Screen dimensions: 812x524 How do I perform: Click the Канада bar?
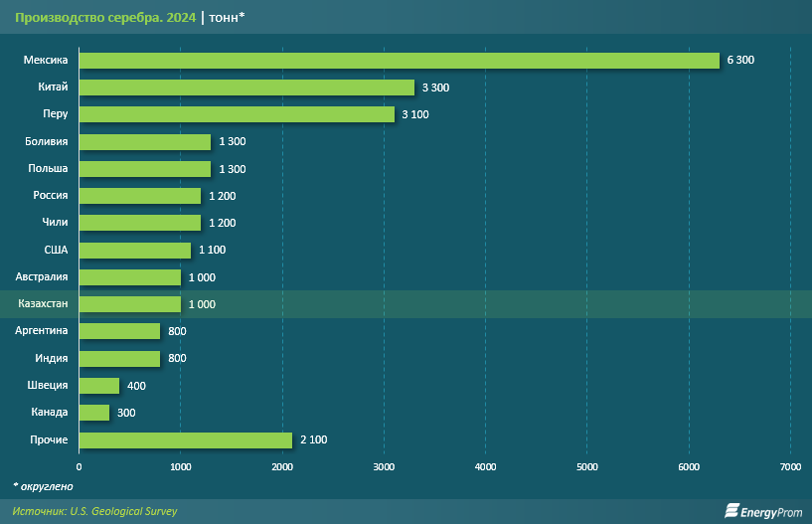tap(94, 413)
